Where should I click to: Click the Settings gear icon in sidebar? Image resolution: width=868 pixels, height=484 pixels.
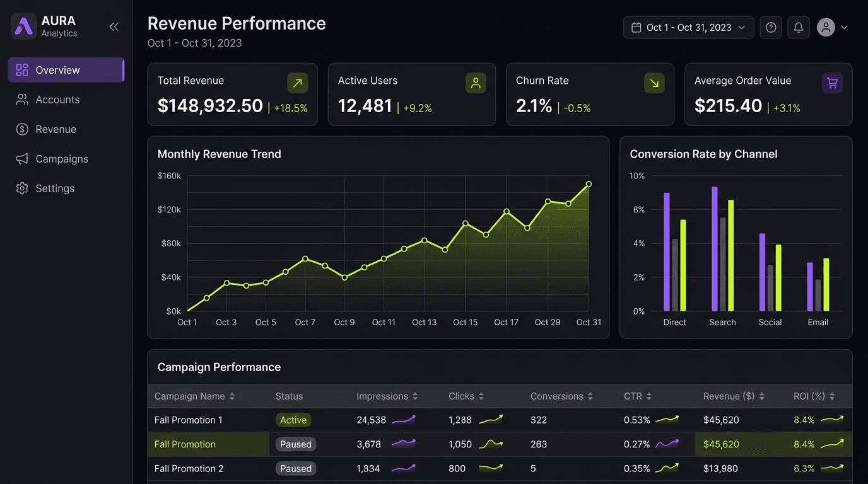point(22,188)
